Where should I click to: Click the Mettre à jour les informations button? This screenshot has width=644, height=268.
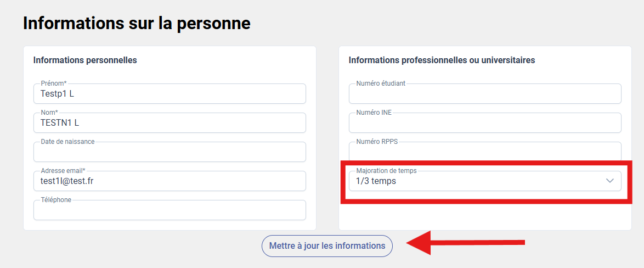[x=327, y=246]
